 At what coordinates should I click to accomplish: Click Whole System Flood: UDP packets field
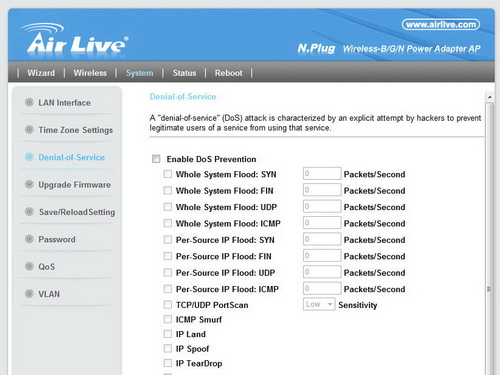322,207
